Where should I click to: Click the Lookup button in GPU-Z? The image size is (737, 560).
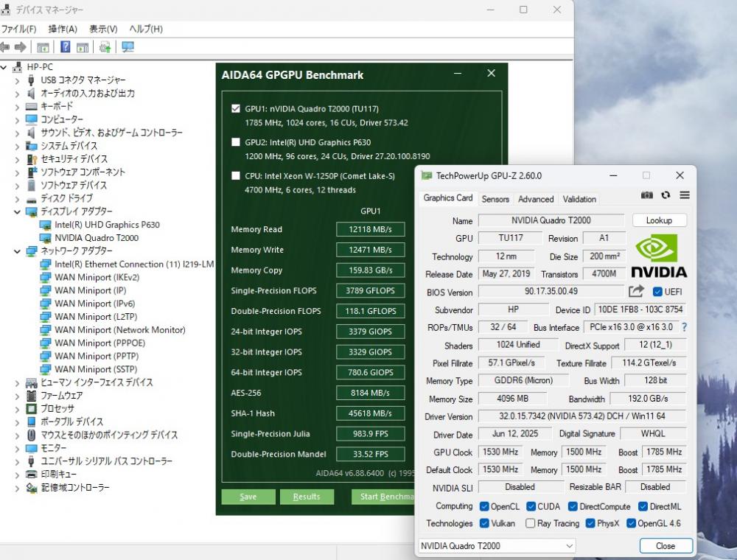pos(659,220)
